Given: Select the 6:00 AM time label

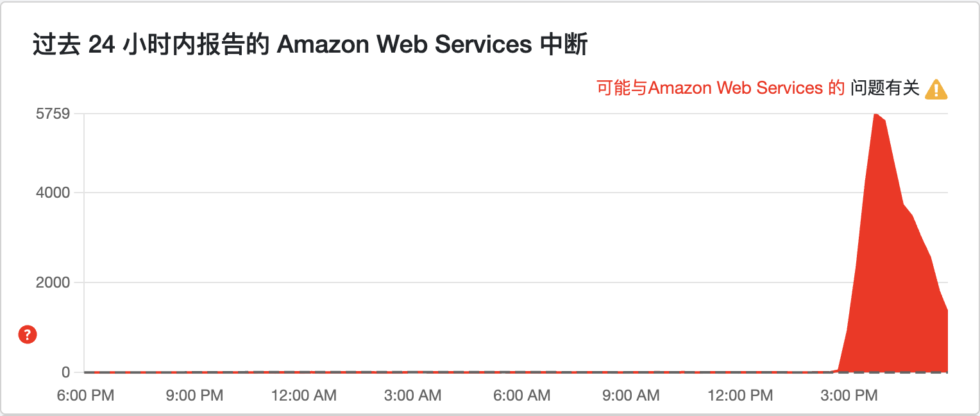Looking at the screenshot, I should pyautogui.click(x=522, y=395).
